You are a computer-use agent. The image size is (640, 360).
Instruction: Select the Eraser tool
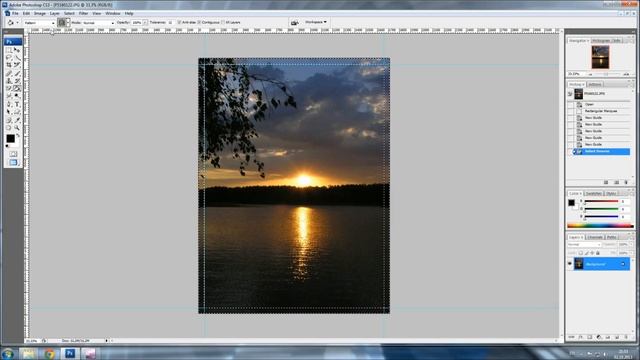tap(9, 88)
